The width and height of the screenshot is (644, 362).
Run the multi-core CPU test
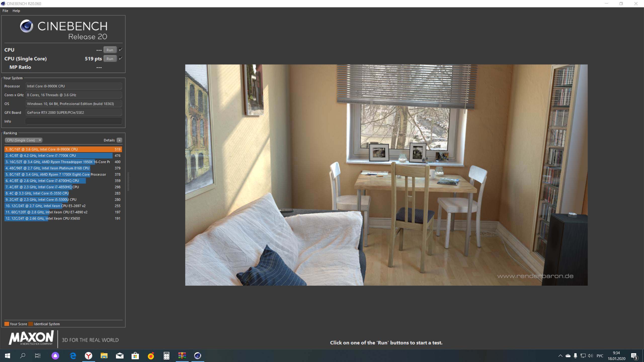click(x=110, y=50)
